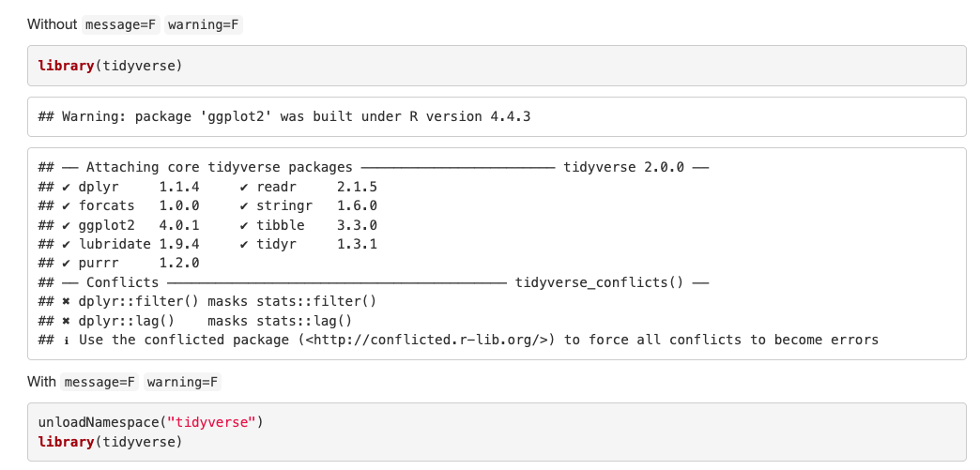Click the checkmark next to readr
This screenshot has width=980, height=470.
(x=244, y=187)
